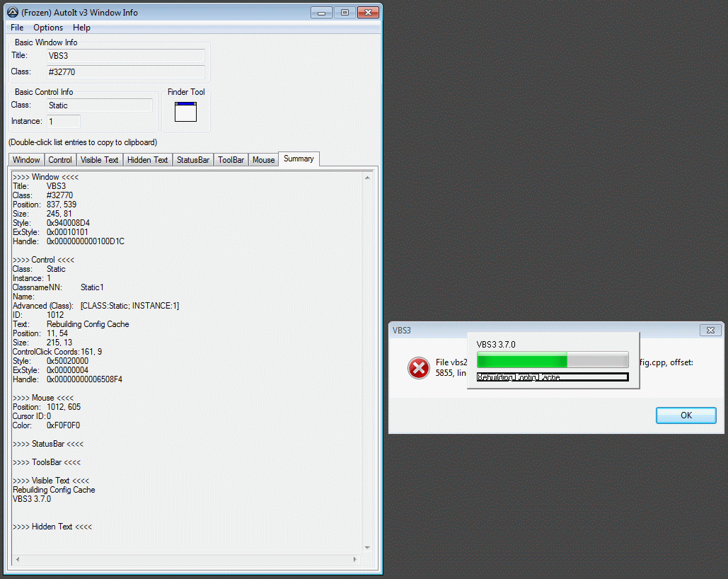
Task: Click the 'ClassnameNN: Static1' line
Action: click(x=58, y=287)
